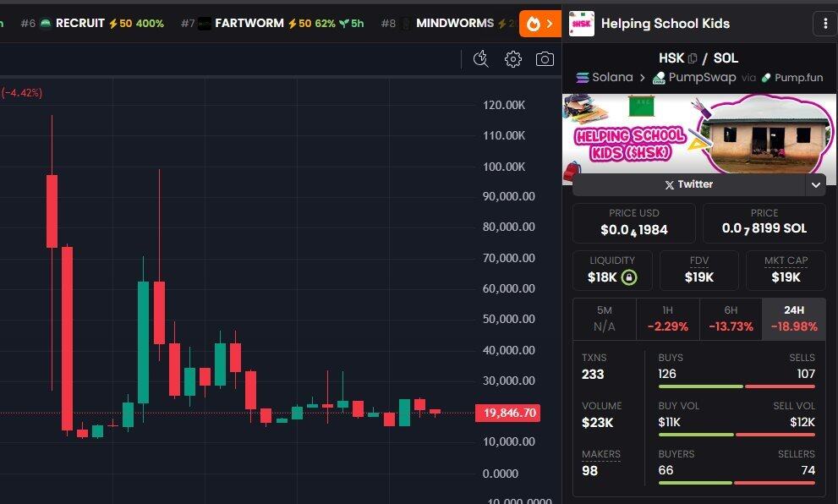Click the BUY VOL value $11K

(669, 422)
